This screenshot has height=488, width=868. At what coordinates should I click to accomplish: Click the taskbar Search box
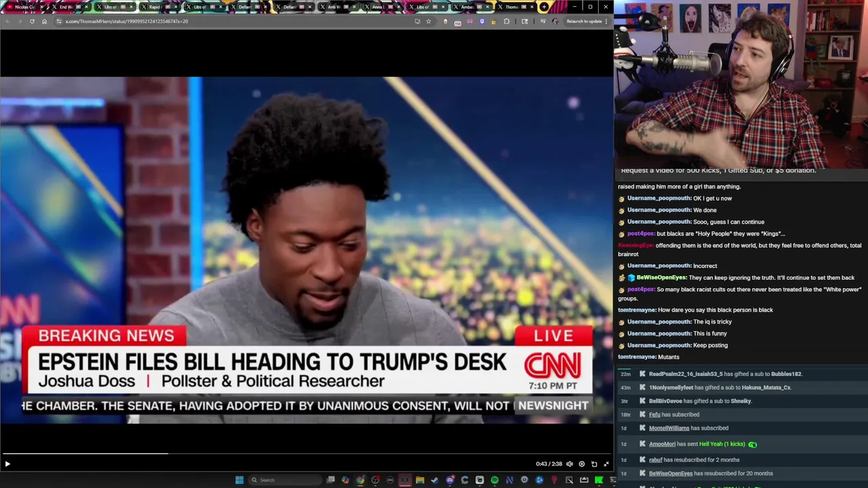click(285, 480)
